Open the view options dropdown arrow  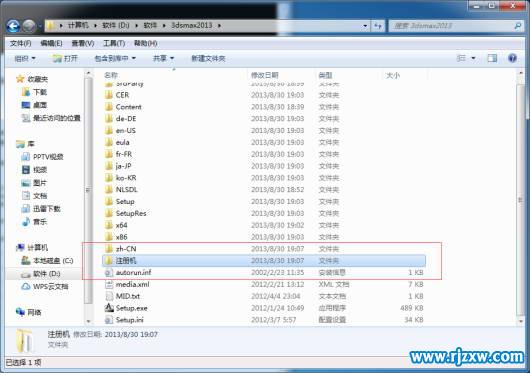473,58
